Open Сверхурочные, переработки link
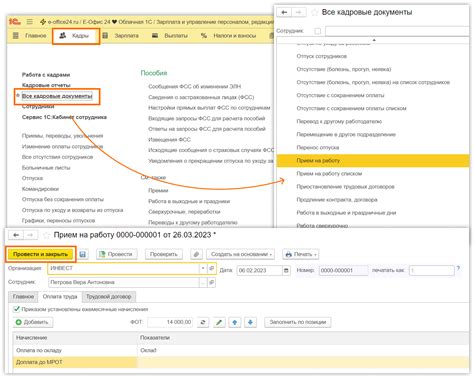The height and width of the screenshot is (378, 474). pyautogui.click(x=184, y=212)
